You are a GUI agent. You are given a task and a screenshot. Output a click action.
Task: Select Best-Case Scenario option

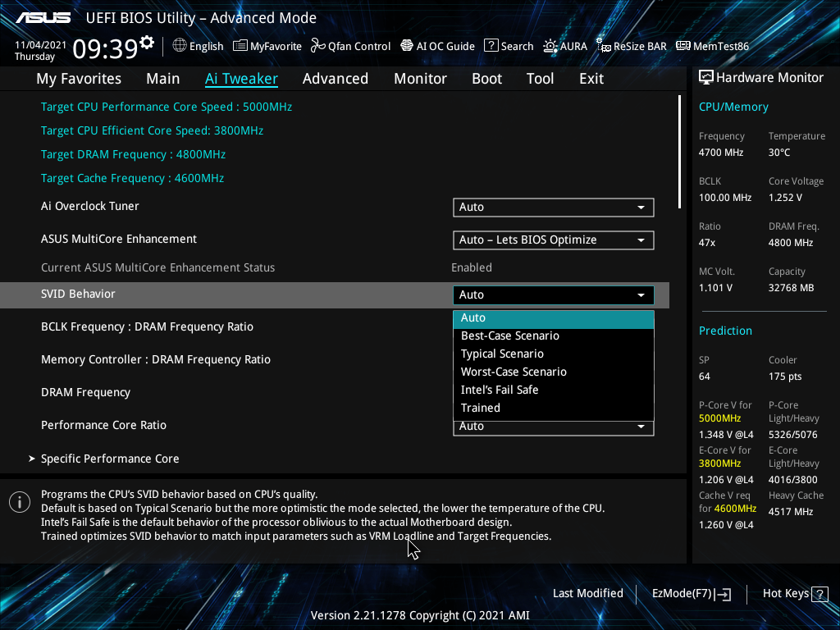tap(554, 336)
